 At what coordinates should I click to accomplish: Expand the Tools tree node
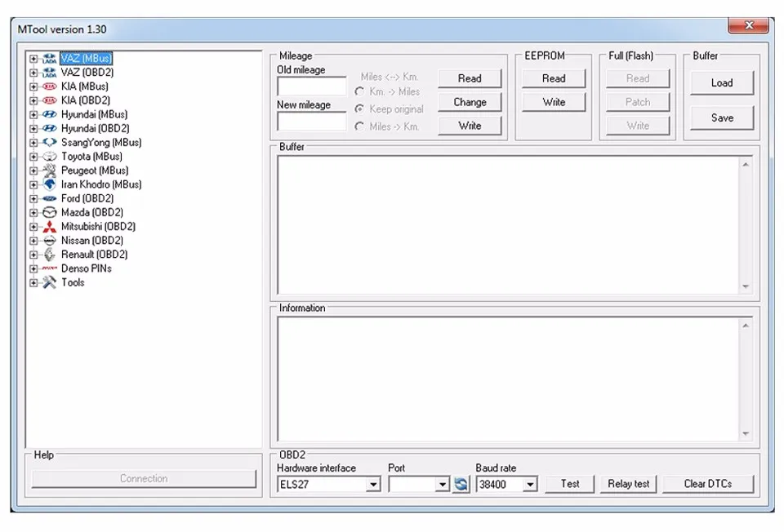click(33, 283)
